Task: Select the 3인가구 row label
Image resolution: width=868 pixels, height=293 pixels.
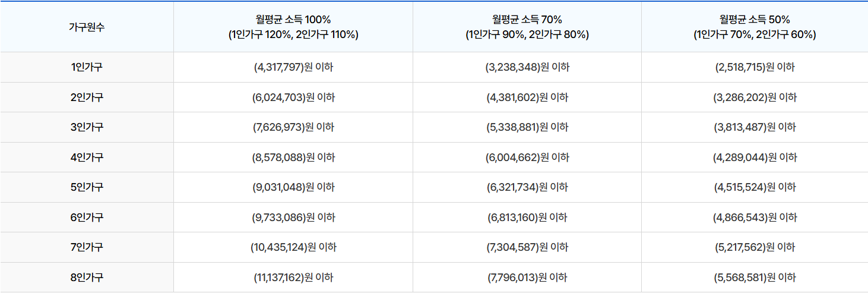Action: [87, 127]
